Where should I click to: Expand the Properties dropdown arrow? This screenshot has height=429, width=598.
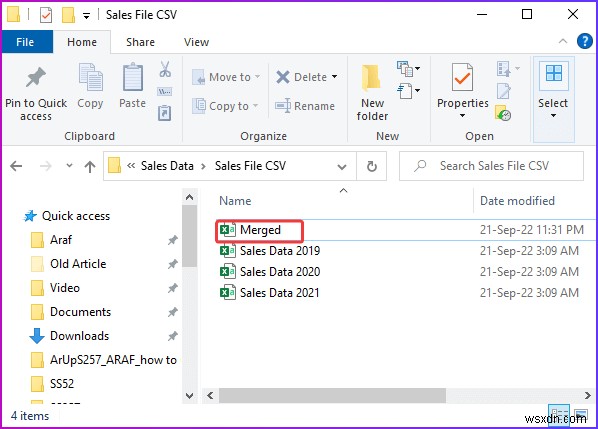pos(463,116)
